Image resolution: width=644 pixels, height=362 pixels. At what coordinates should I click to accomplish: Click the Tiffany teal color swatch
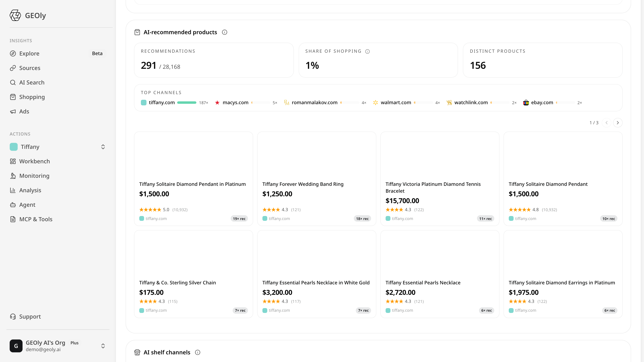14,147
